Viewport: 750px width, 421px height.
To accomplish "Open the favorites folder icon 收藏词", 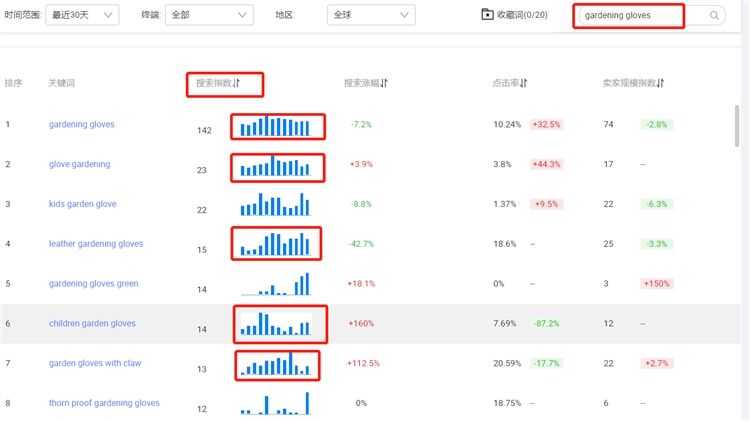I will [x=487, y=15].
